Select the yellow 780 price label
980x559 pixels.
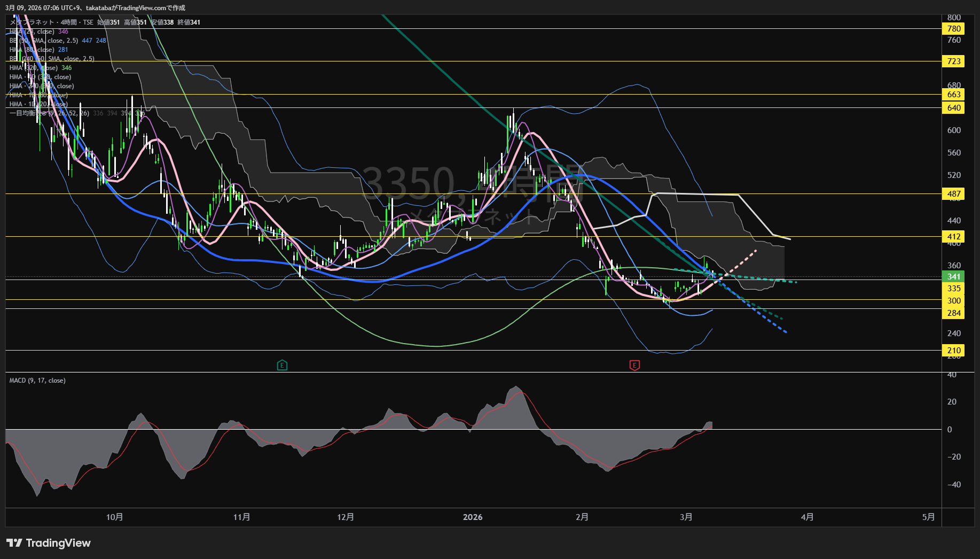(953, 29)
